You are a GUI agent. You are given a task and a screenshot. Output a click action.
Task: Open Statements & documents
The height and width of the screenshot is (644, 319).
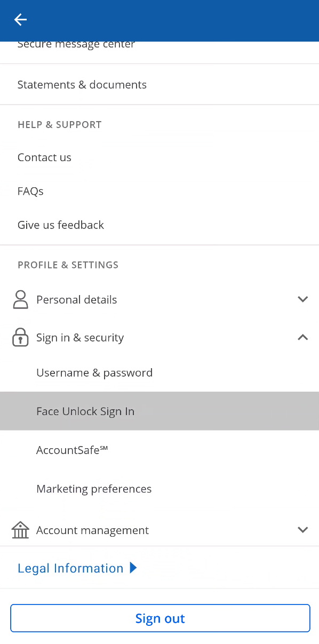click(82, 84)
